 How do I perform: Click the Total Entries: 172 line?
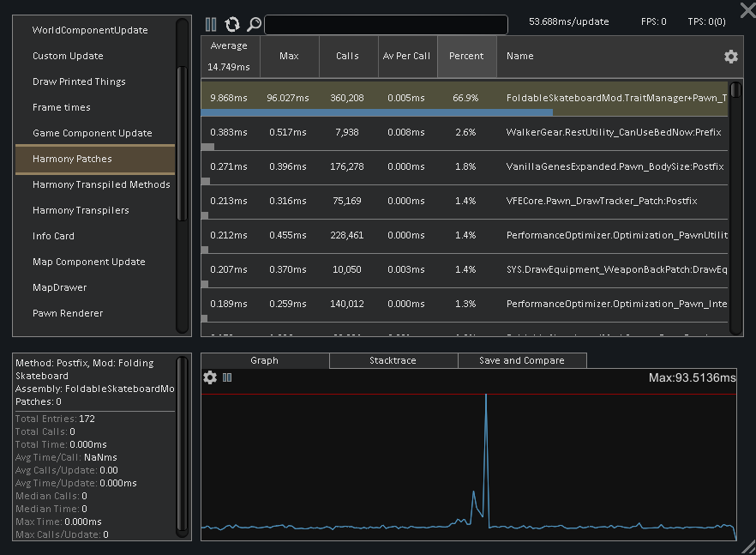(x=55, y=419)
